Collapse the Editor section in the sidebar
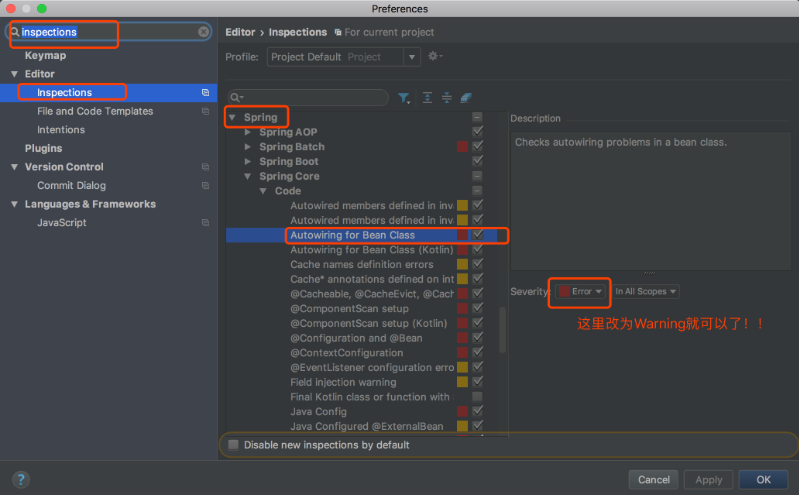Viewport: 799px width, 495px height. click(x=14, y=74)
